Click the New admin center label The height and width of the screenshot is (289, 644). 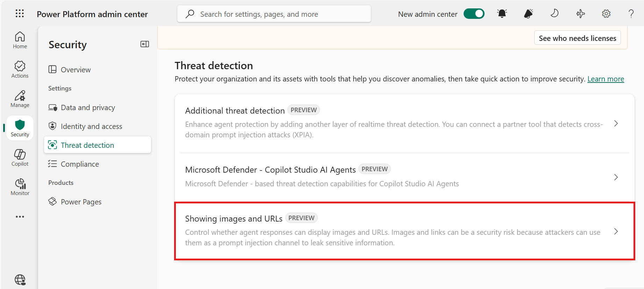pos(428,14)
